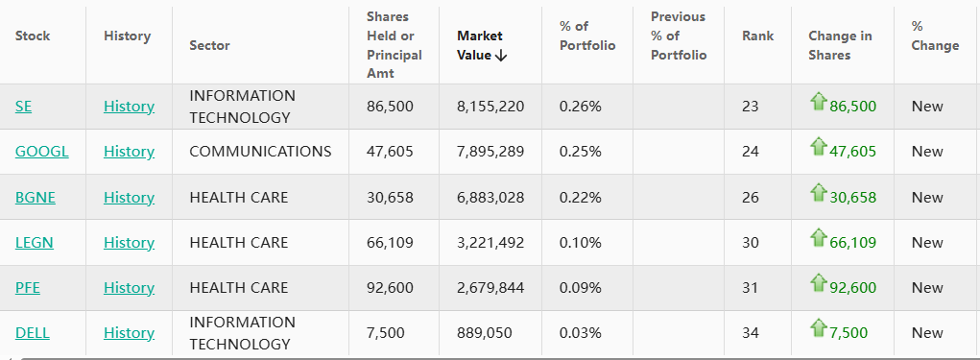The image size is (980, 360).
Task: View History for LEGN
Action: click(x=129, y=243)
